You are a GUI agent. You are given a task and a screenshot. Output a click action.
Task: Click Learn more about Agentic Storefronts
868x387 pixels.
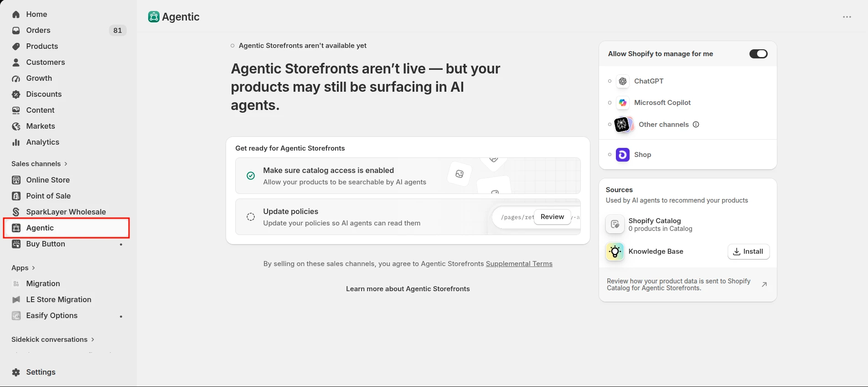tap(408, 289)
